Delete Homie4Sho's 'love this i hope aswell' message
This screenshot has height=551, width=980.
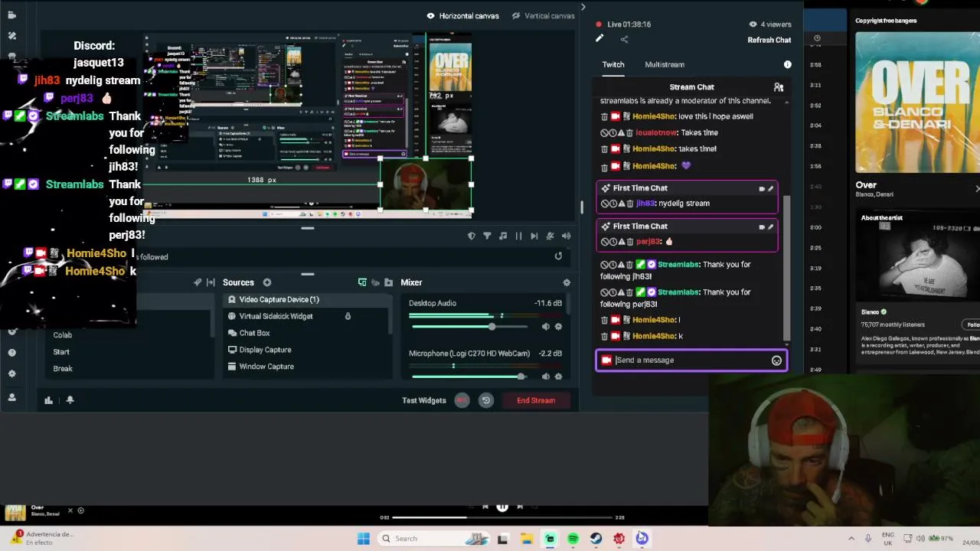tap(604, 116)
